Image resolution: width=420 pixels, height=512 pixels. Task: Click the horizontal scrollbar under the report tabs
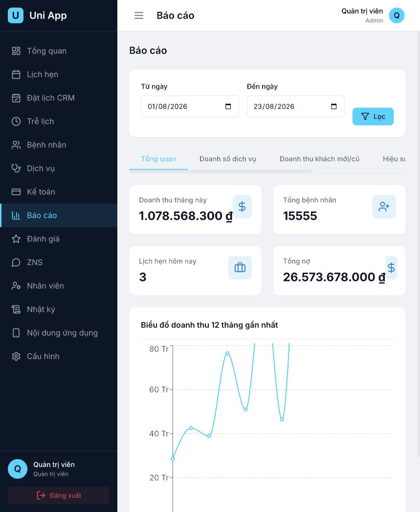221,171
